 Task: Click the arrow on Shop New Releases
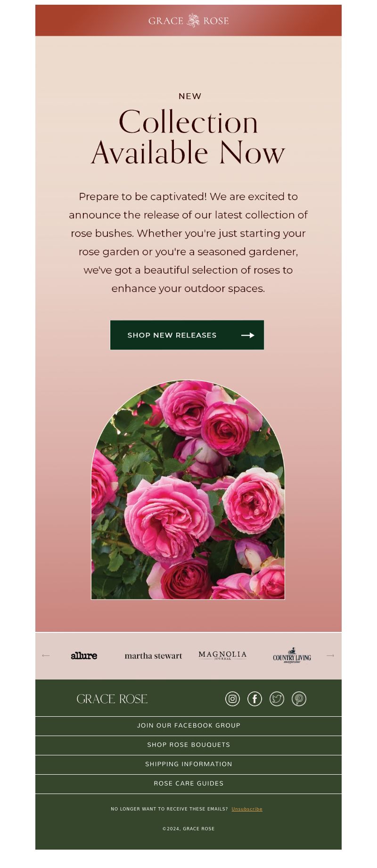tap(248, 335)
